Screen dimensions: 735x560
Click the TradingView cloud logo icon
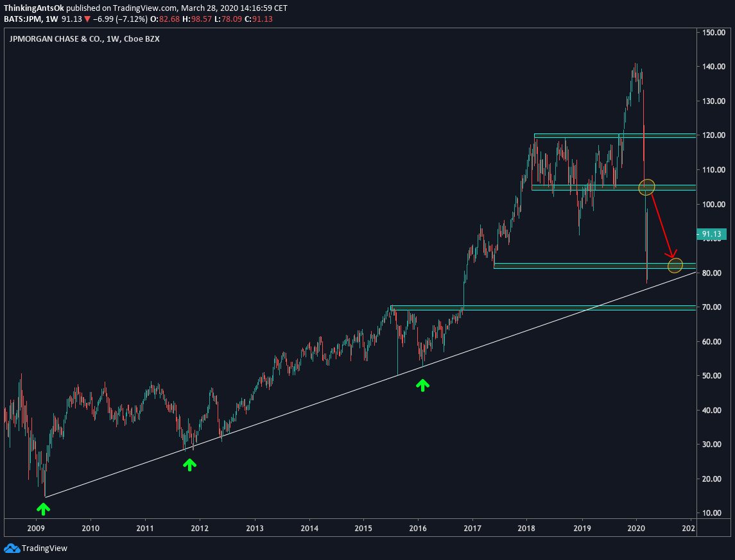12,548
